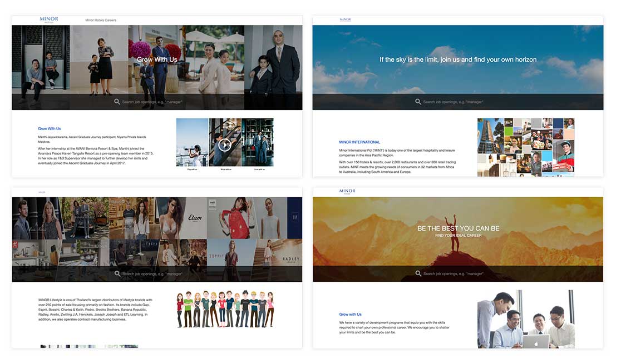The height and width of the screenshot is (364, 621).
Task: Click the Minor logo above the mountain banner
Action: tap(347, 192)
